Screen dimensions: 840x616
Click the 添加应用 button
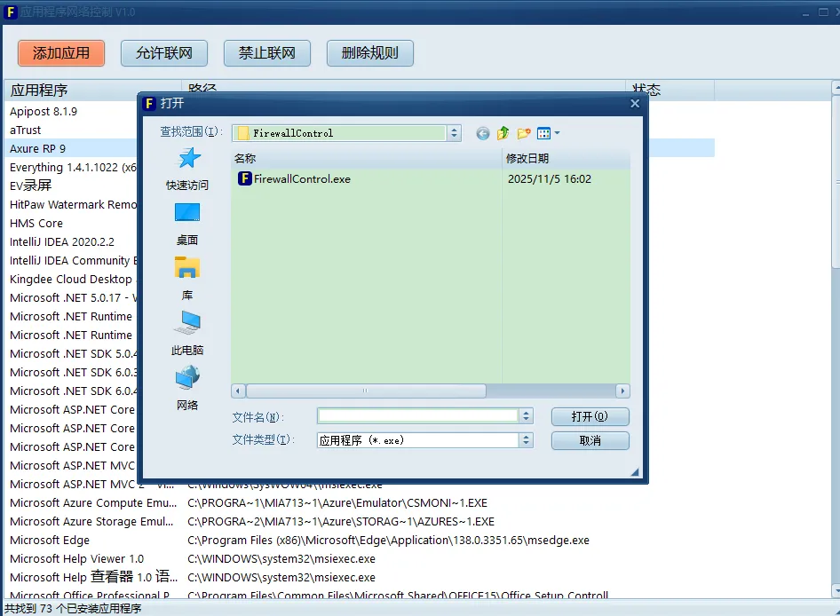coord(61,53)
